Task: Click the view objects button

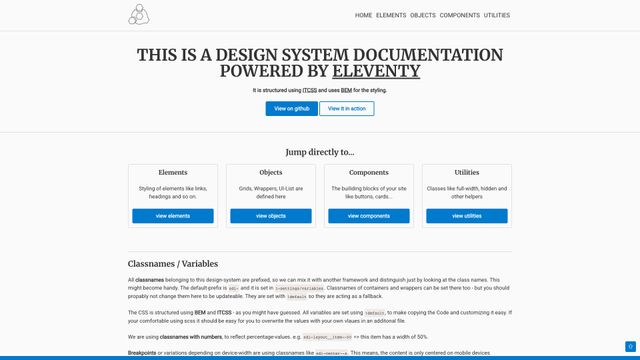Action: [271, 216]
